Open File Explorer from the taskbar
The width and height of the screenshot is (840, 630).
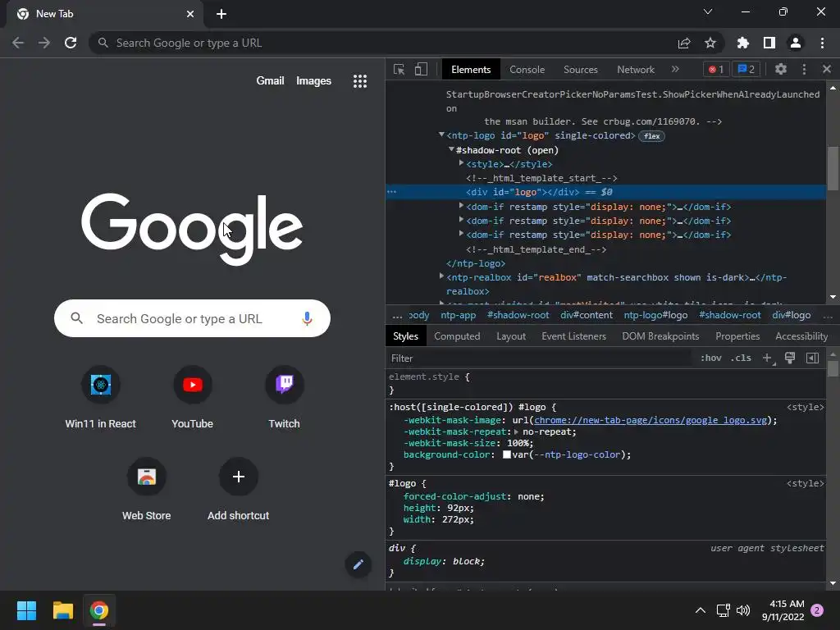62,610
